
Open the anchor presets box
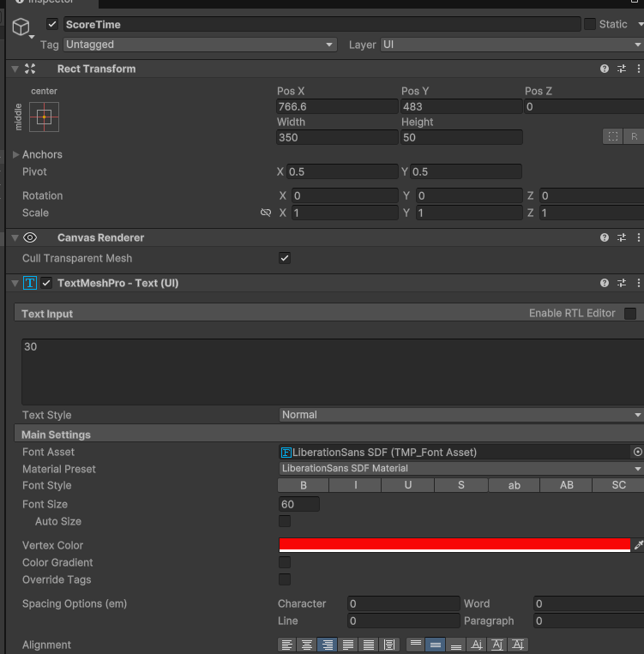click(44, 117)
